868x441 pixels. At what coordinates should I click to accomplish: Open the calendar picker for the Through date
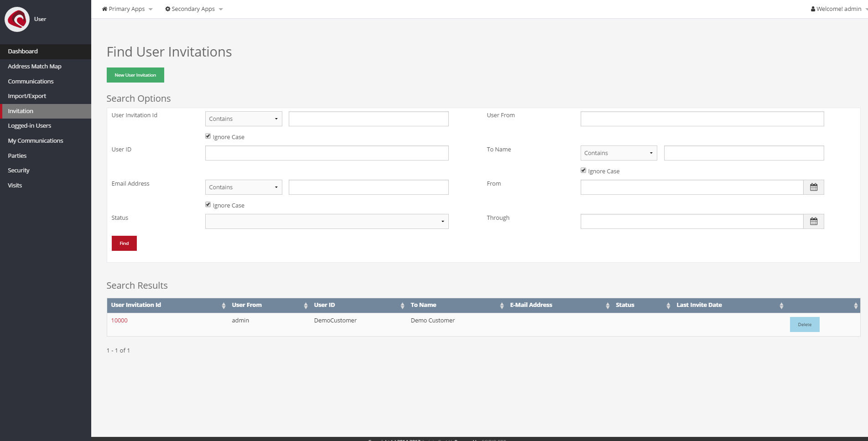coord(814,221)
